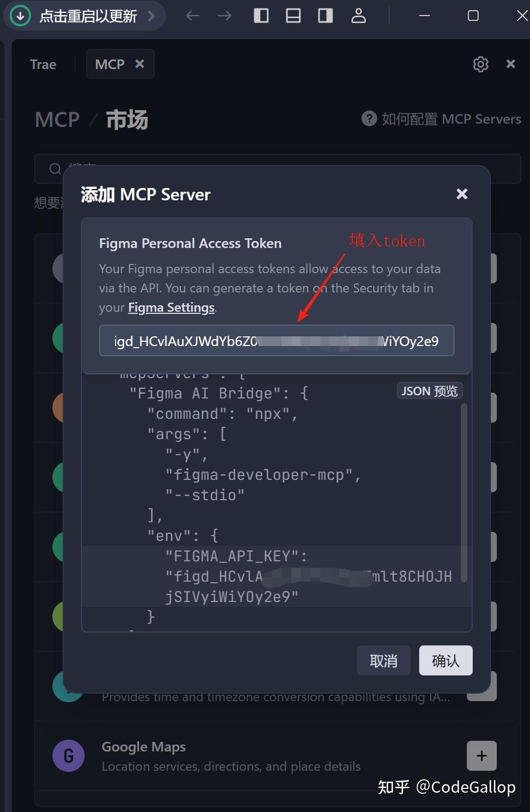530x812 pixels.
Task: Close the MCP tab
Action: tap(140, 64)
